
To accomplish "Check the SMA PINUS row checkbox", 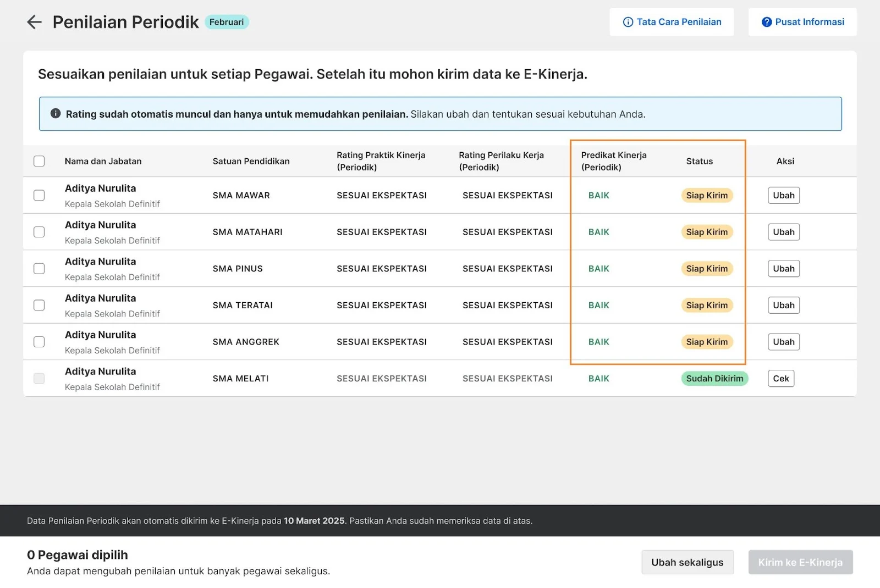I will pyautogui.click(x=39, y=269).
